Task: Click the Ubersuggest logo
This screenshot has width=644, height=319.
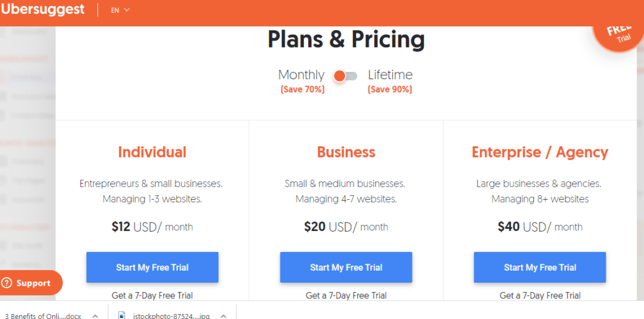Action: coord(42,9)
